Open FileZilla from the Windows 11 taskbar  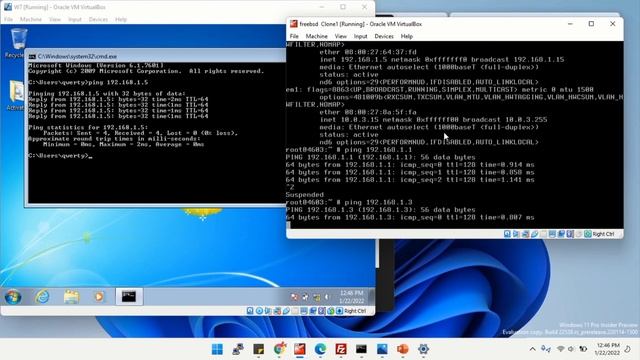point(341,349)
